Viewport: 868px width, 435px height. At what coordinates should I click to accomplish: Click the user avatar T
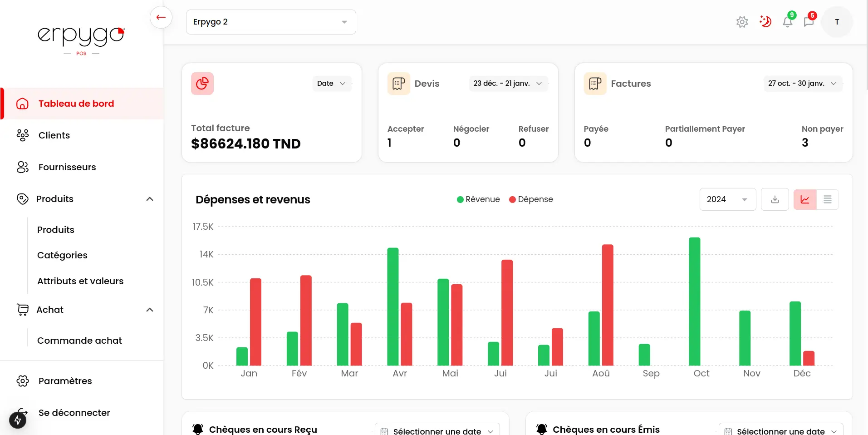click(x=837, y=22)
